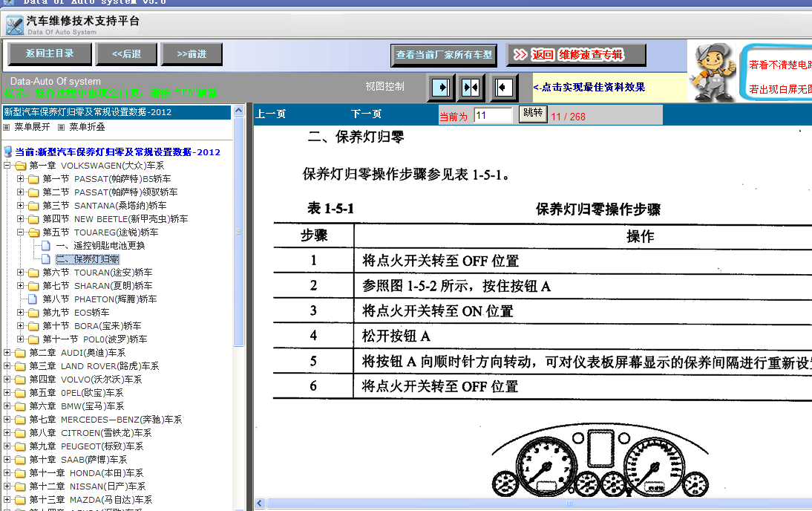Viewport: 812px width, 511px height.
Task: Click heading 当前:新型汽车保养灯归零及常规设置数据-2012
Action: click(x=117, y=152)
